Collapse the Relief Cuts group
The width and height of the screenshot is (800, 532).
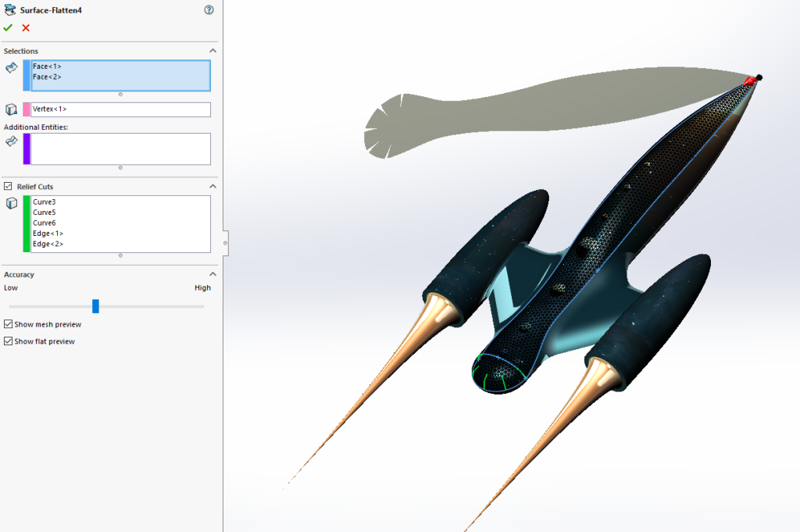tap(212, 186)
